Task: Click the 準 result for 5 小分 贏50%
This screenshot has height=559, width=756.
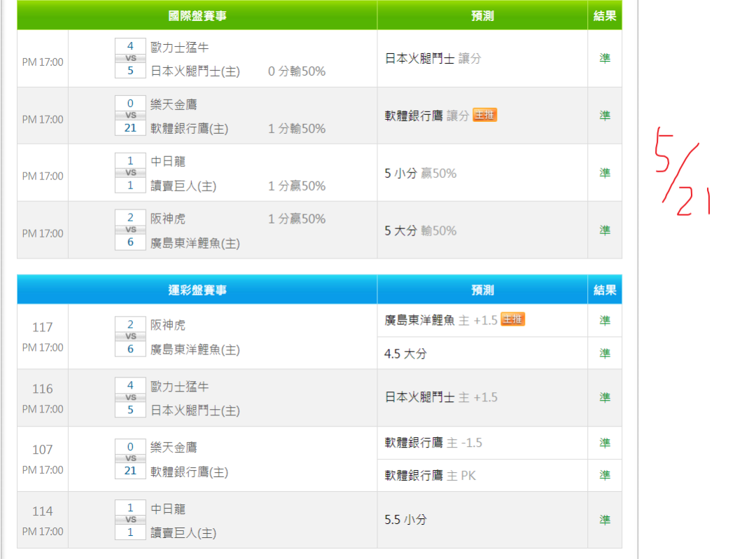Action: click(605, 173)
